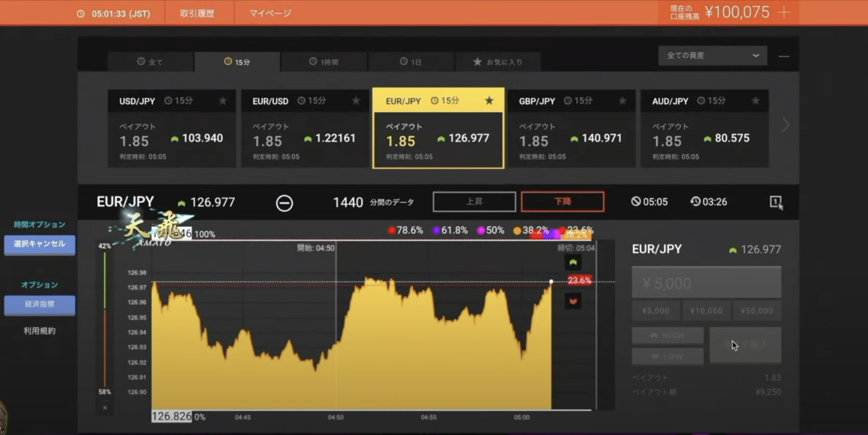Click the expiry time 05:05 icon
Screen dimensions: 868x435
click(636, 202)
